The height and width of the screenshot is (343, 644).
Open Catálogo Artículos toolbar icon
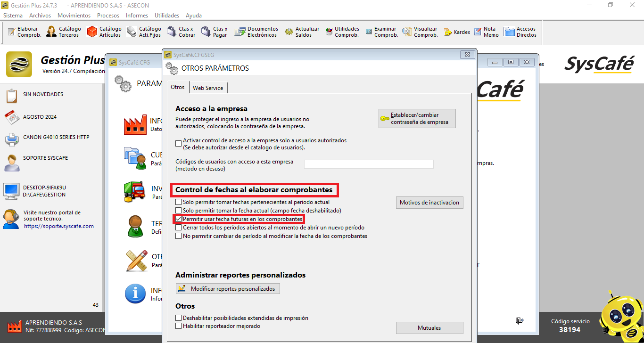(92, 32)
